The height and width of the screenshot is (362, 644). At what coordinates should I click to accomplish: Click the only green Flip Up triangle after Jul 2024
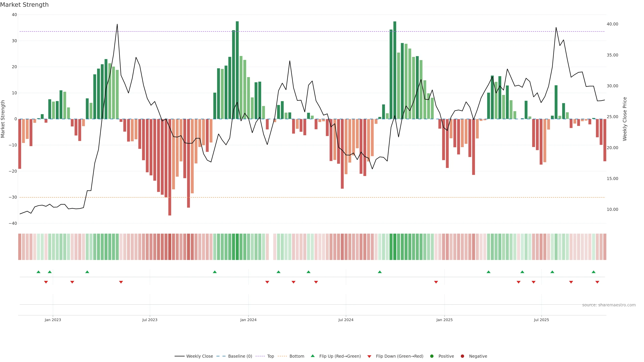[380, 272]
